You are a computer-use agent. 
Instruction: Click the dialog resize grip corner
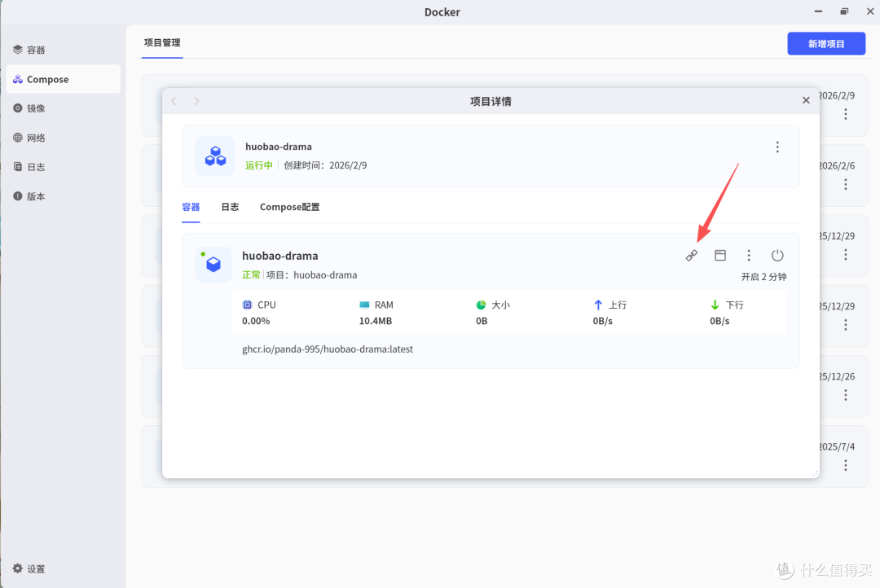coord(815,473)
